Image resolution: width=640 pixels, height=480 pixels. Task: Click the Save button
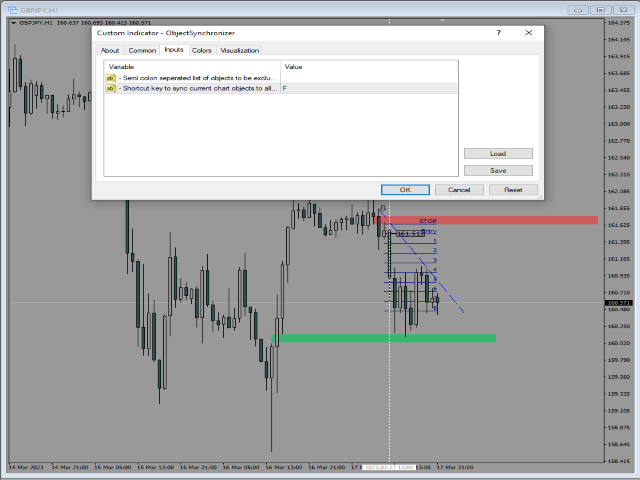[x=498, y=171]
